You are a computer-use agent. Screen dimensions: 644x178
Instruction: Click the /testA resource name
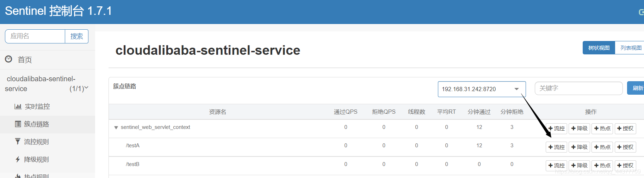pos(132,146)
